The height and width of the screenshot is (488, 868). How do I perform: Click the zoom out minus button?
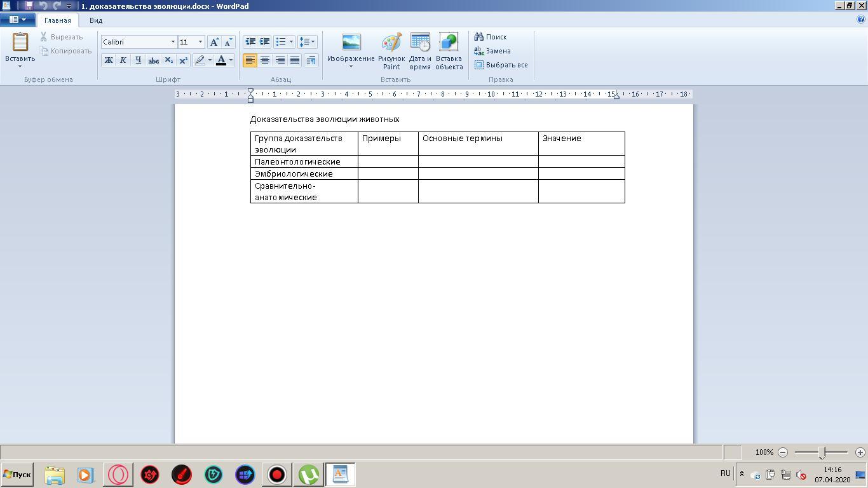coord(783,452)
